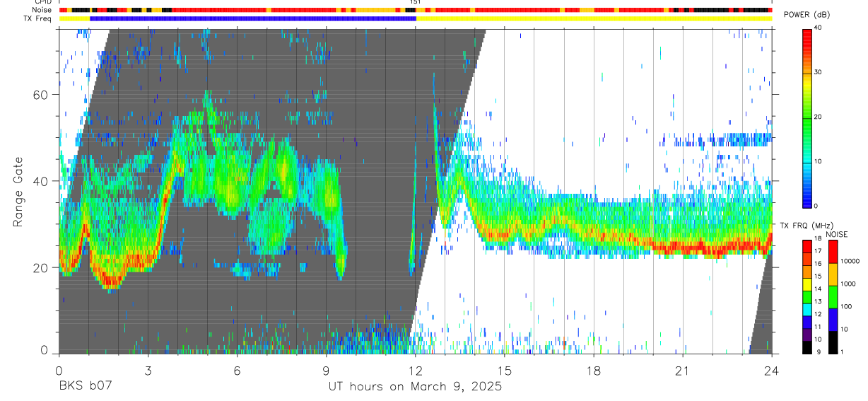Click the 24 tick on UT hours axis

pyautogui.click(x=772, y=371)
